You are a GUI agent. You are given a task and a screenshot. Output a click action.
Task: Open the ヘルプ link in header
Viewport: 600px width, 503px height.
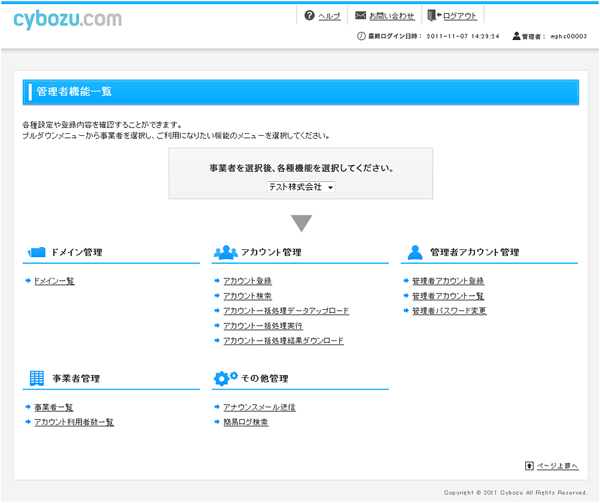[x=329, y=17]
